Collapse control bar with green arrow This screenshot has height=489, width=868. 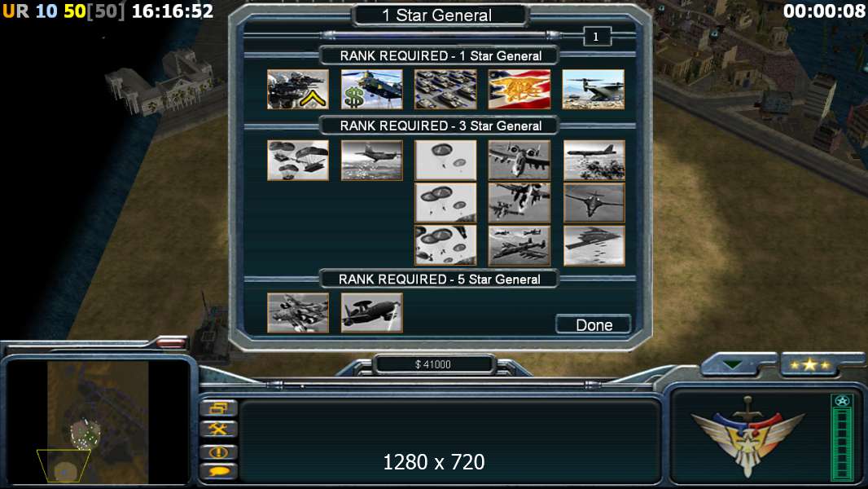(732, 364)
